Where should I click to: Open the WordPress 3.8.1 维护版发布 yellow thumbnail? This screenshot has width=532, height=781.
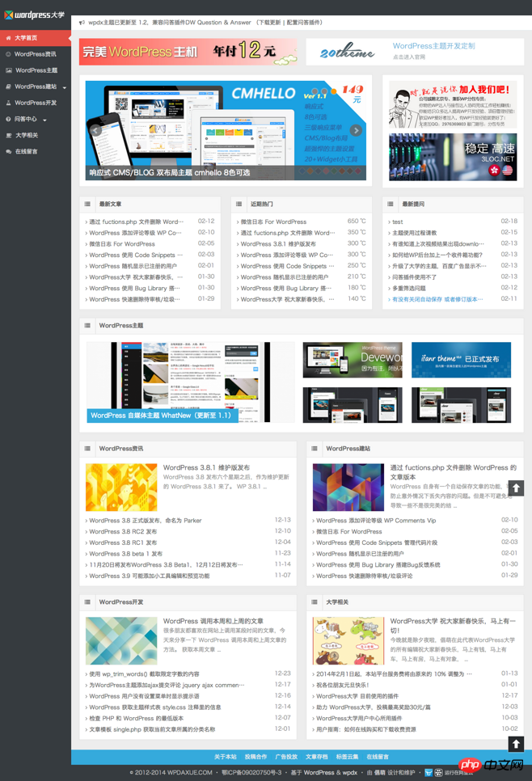[x=121, y=488]
